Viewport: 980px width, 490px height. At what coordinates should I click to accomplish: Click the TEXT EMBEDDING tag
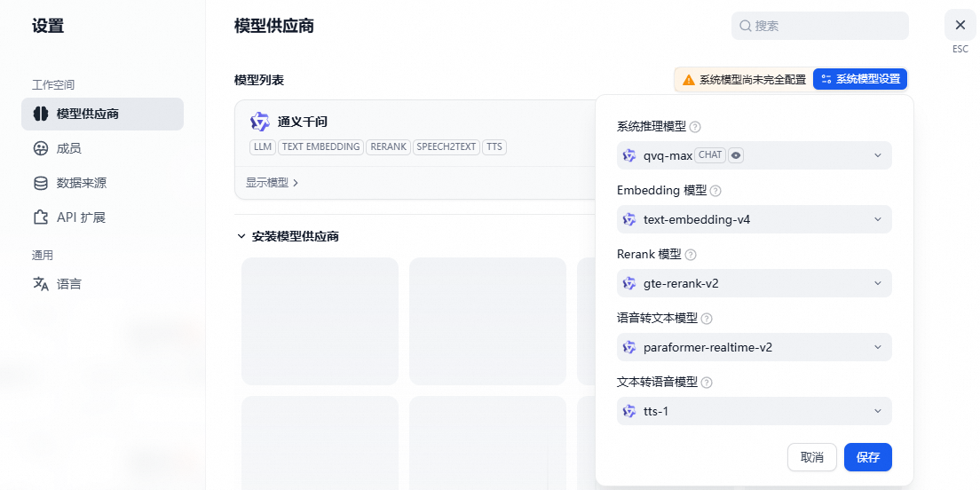[320, 146]
